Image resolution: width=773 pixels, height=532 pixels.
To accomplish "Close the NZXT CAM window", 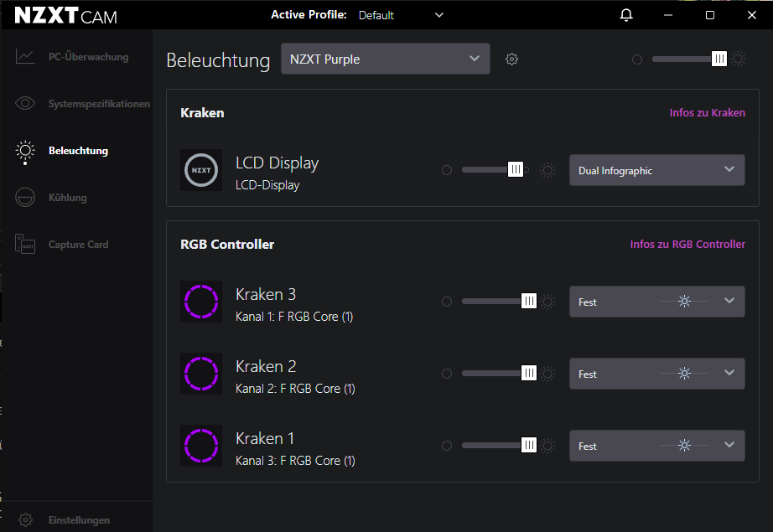I will point(752,15).
